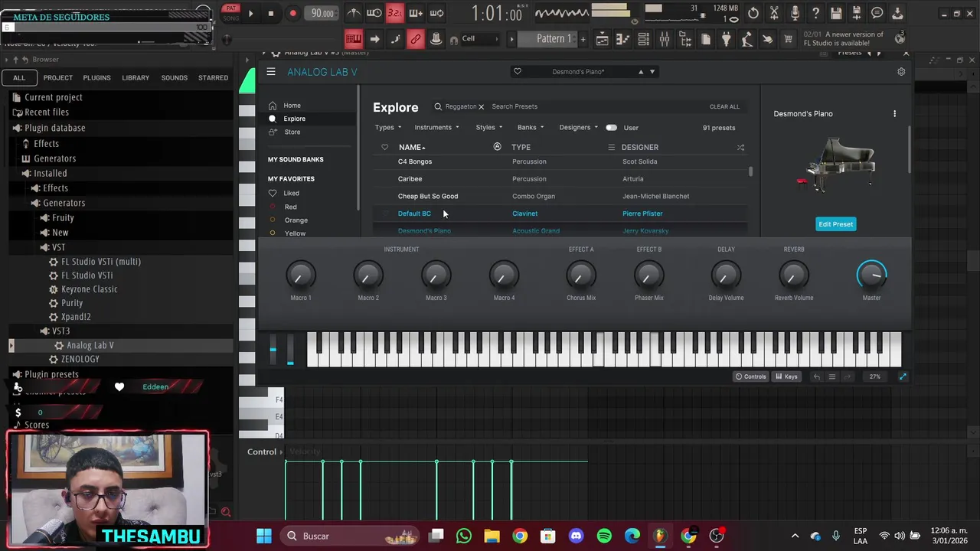Click the Edit Preset button
Viewport: 980px width, 551px height.
click(x=836, y=224)
